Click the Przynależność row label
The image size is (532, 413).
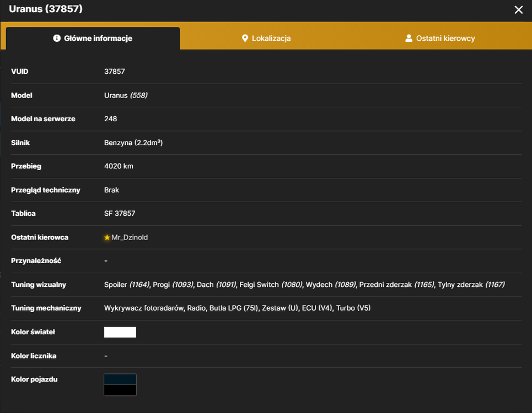(x=36, y=261)
